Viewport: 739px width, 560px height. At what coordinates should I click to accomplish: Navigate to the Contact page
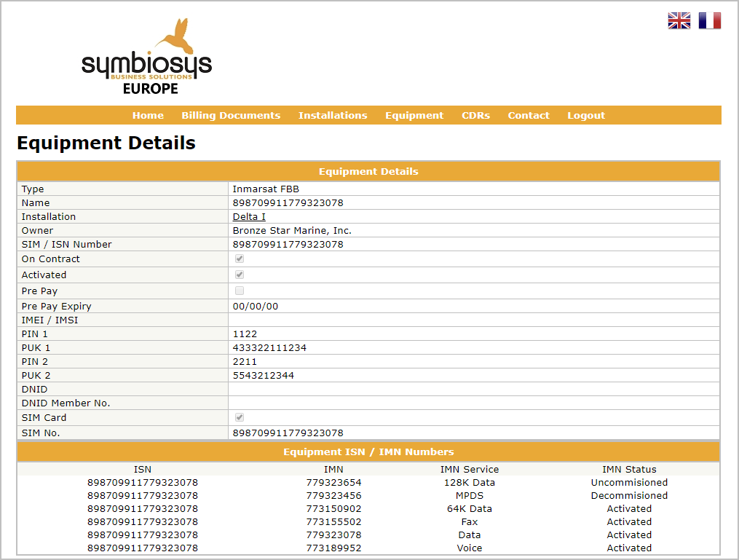point(529,115)
